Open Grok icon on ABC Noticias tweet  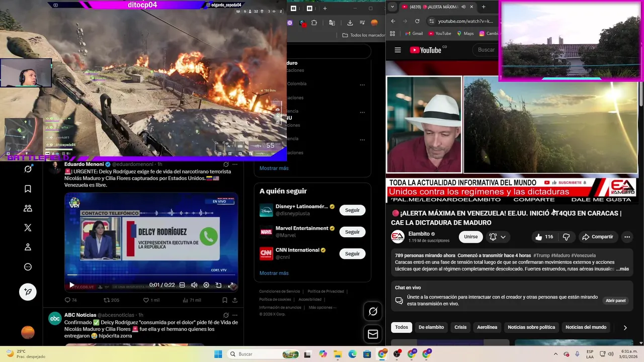tap(226, 315)
